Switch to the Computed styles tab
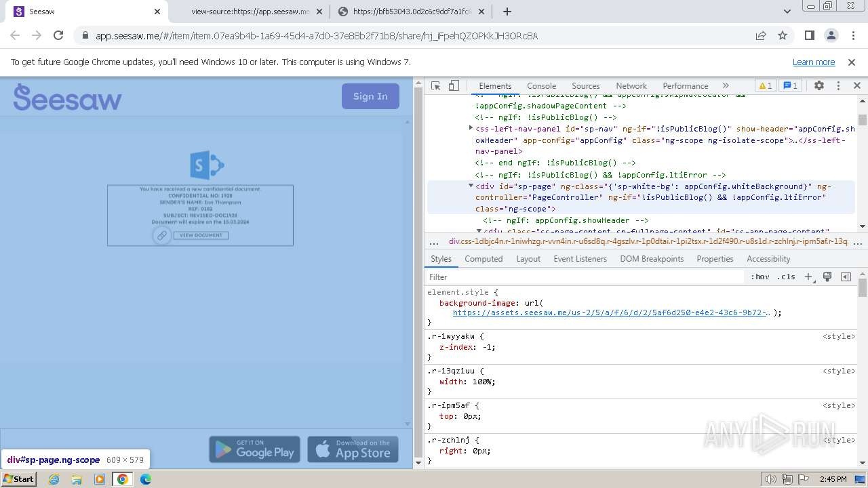The width and height of the screenshot is (868, 488). point(484,259)
